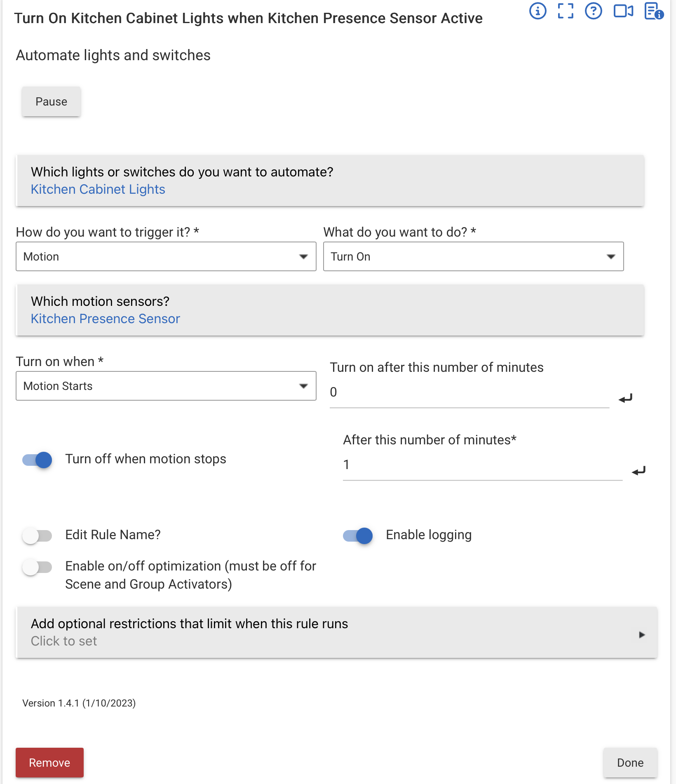Image resolution: width=676 pixels, height=784 pixels.
Task: Click the video camera icon
Action: pos(623,11)
